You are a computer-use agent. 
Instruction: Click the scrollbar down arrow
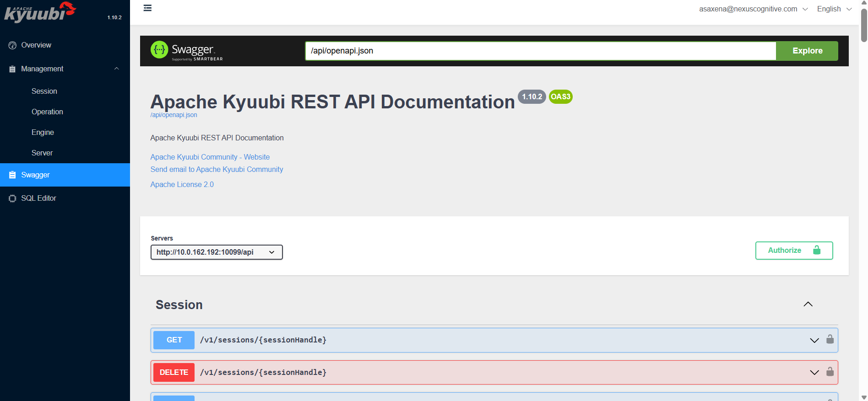864,397
